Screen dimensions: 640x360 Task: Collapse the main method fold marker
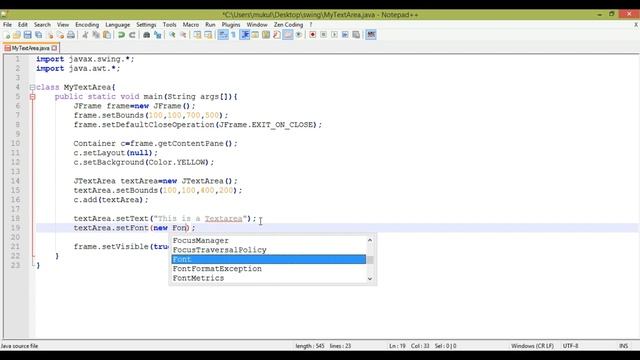[32, 97]
